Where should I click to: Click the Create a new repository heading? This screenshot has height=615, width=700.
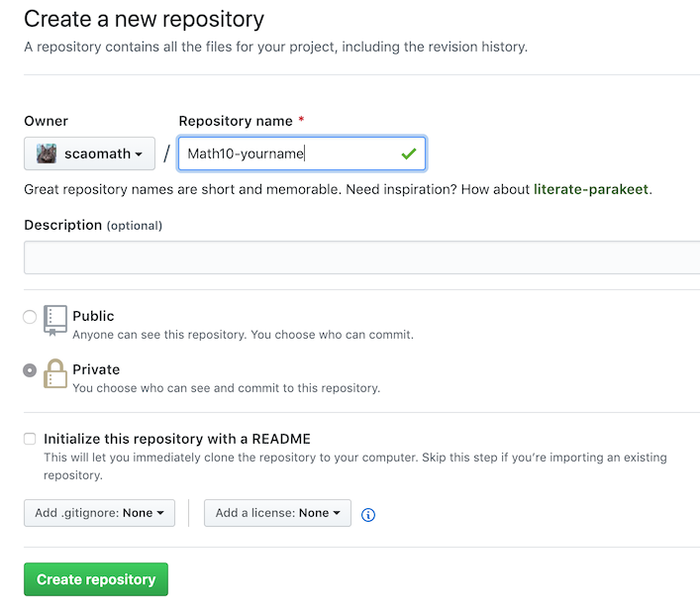[144, 19]
